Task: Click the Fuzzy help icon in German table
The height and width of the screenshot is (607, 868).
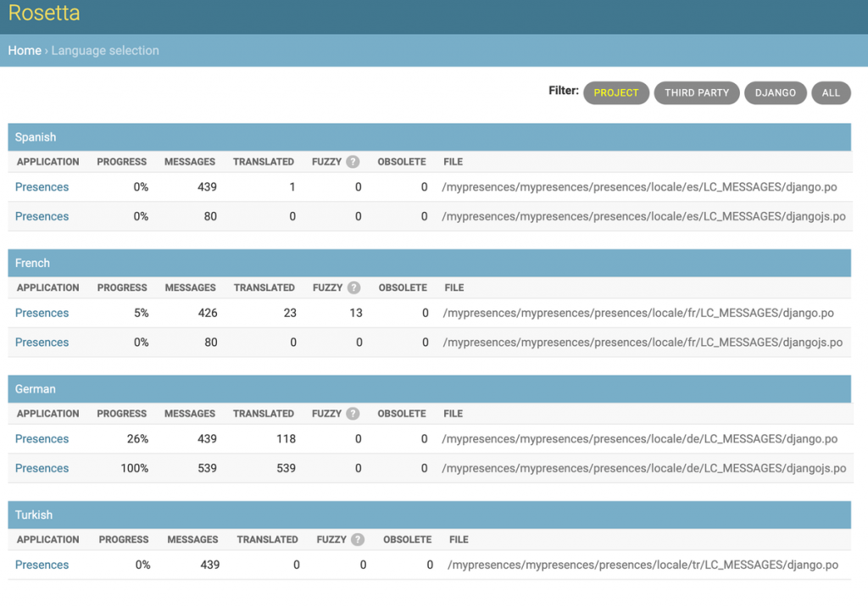Action: pyautogui.click(x=353, y=413)
